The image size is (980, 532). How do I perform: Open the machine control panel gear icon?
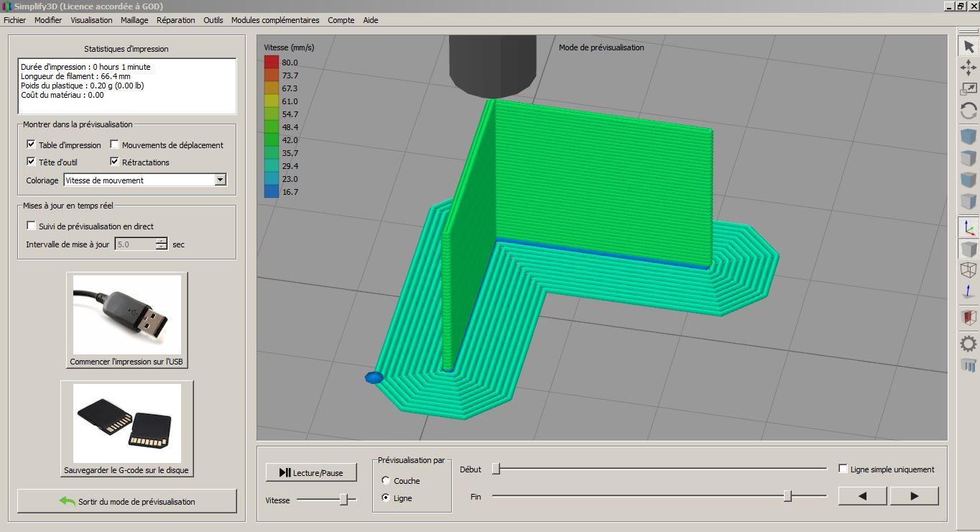pos(969,344)
